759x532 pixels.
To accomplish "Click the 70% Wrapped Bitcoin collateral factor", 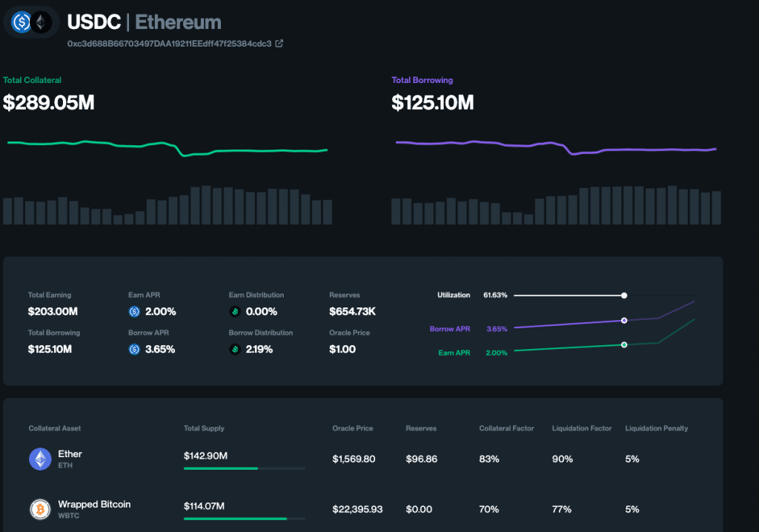I will 489,509.
